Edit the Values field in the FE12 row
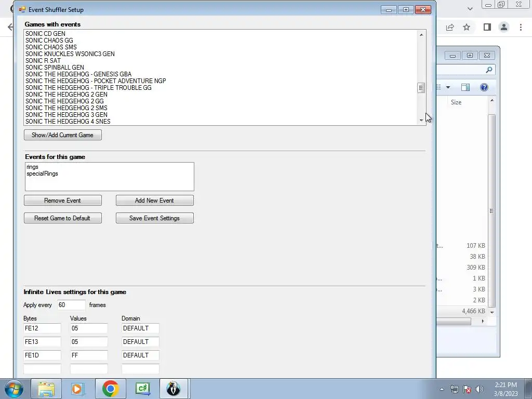 [89, 328]
